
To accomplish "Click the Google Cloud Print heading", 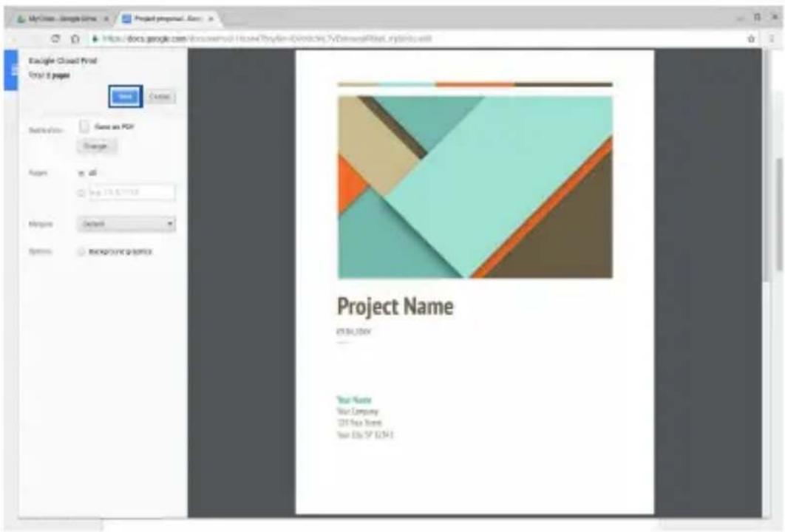I will coord(63,61).
